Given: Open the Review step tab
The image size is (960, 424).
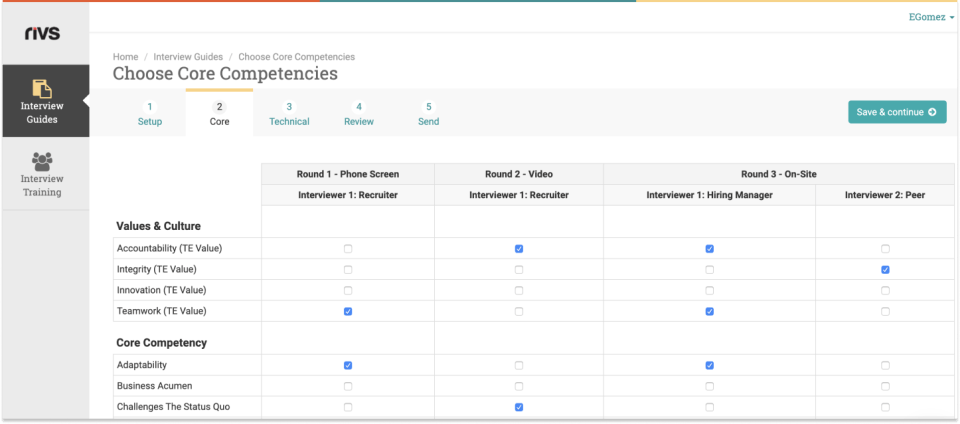Looking at the screenshot, I should [x=359, y=114].
